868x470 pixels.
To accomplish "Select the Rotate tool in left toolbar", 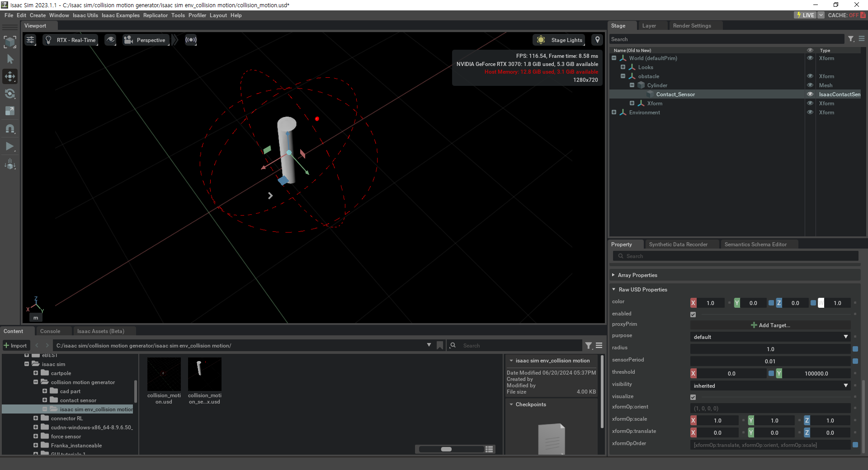I will (10, 94).
